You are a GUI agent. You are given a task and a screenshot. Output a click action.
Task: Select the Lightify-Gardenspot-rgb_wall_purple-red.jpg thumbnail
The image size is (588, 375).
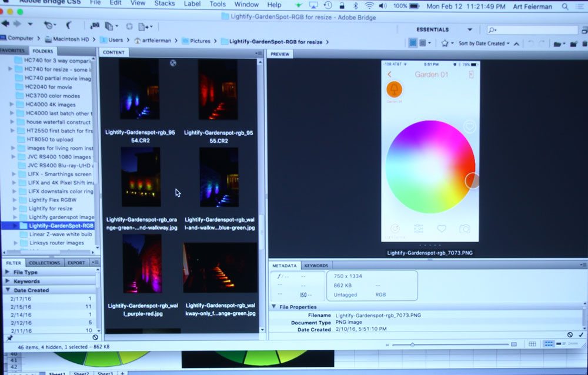[142, 264]
